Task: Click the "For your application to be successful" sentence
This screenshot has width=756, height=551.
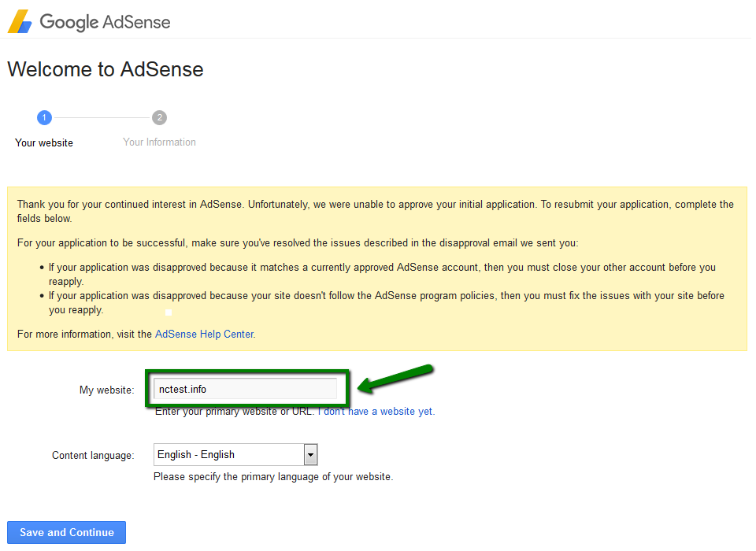Action: (298, 243)
